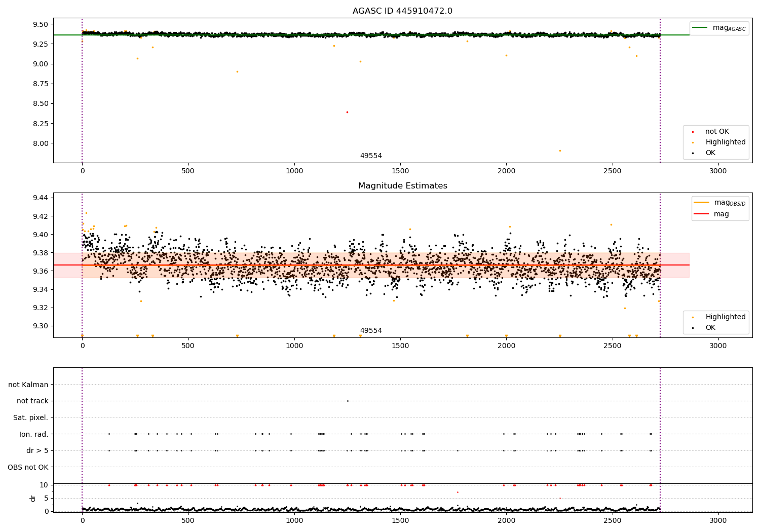
Task: Click the '1000' x-tick under the Magnitude Estimates plot
Action: [294, 346]
